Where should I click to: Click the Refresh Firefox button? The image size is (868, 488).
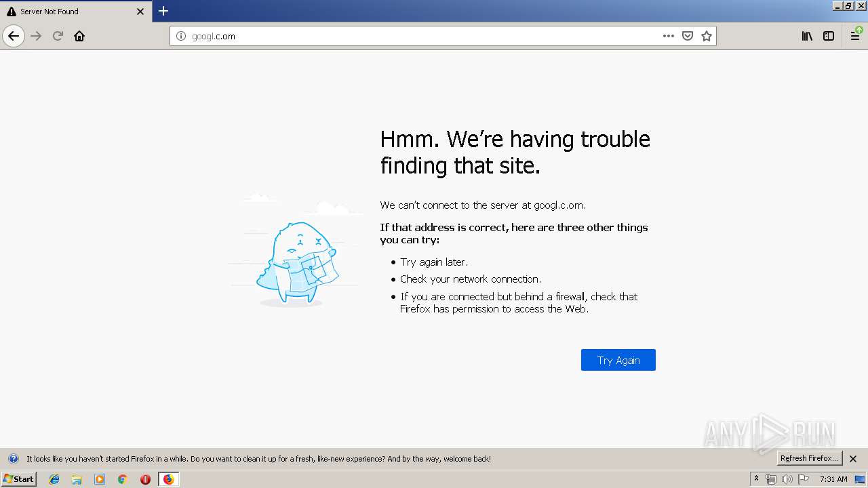809,458
